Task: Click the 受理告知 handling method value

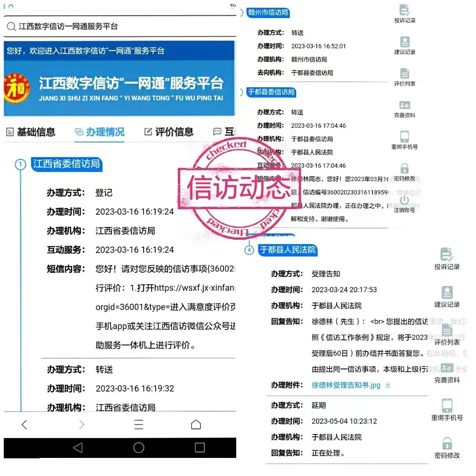Action: click(326, 274)
